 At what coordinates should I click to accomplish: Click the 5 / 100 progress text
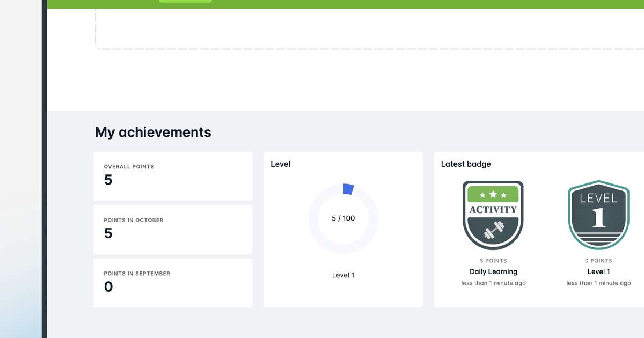[343, 218]
